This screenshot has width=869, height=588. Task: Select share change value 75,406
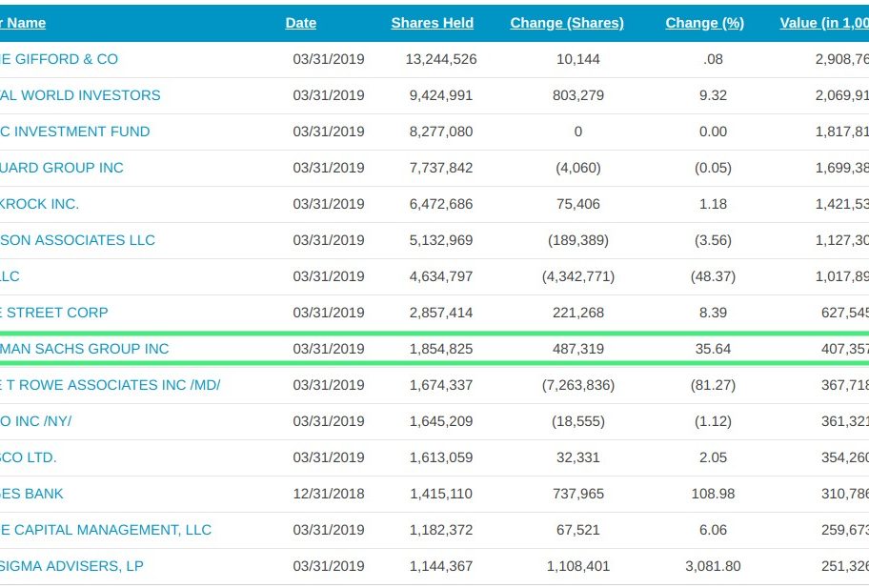pyautogui.click(x=578, y=204)
